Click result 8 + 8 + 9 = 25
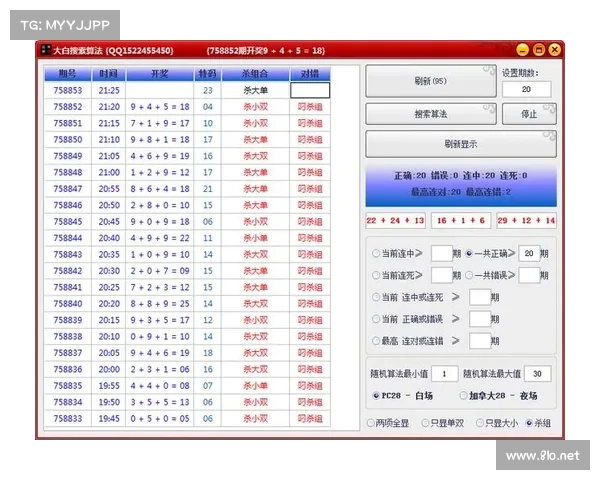Screen dimensions: 600x480 point(160,304)
